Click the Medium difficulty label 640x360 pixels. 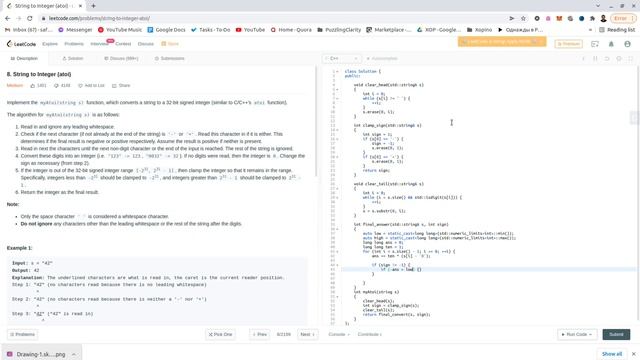click(15, 85)
